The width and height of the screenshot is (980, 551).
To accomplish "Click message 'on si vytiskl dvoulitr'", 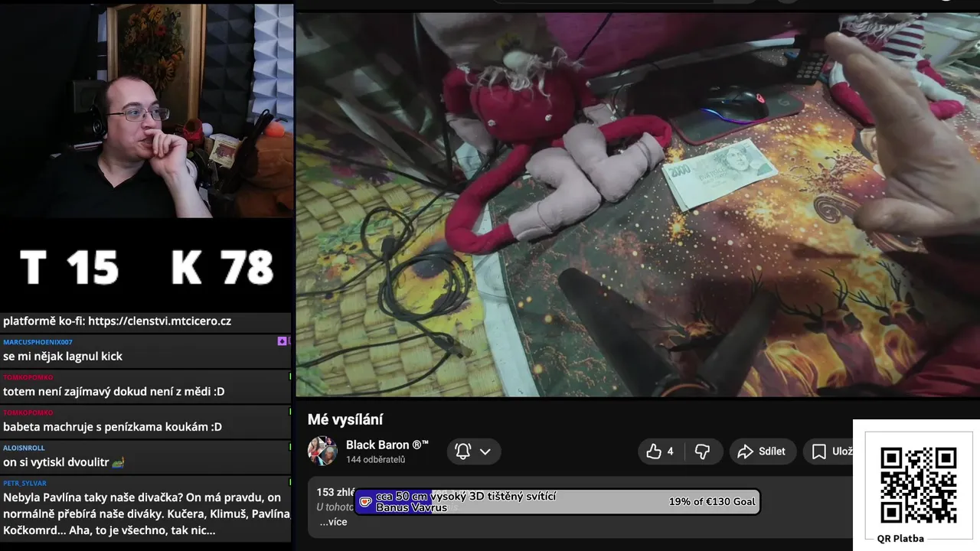I will tap(64, 462).
